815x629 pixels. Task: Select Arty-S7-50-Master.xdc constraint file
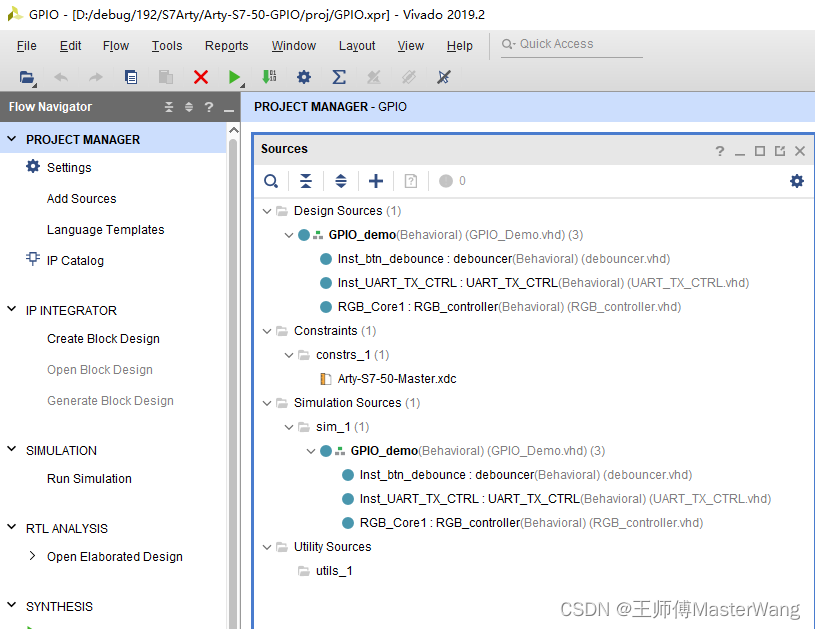[x=397, y=379]
